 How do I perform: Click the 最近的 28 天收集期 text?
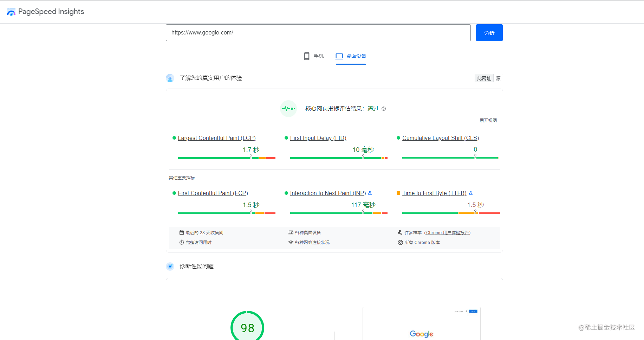[x=204, y=233]
